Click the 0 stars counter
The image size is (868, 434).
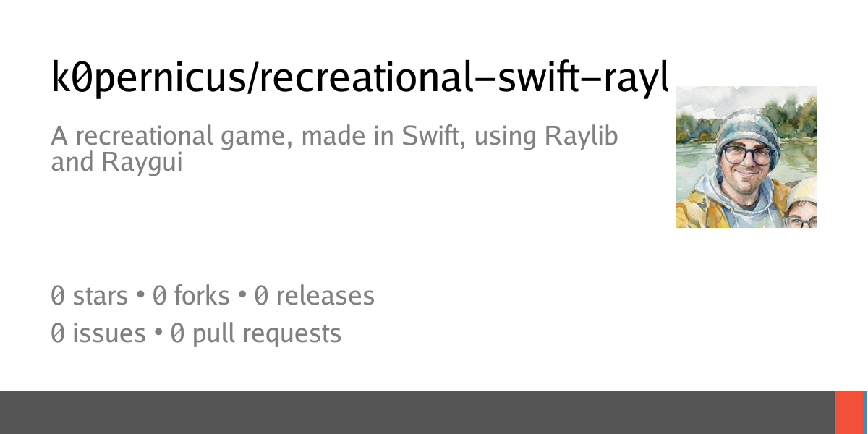pos(89,295)
